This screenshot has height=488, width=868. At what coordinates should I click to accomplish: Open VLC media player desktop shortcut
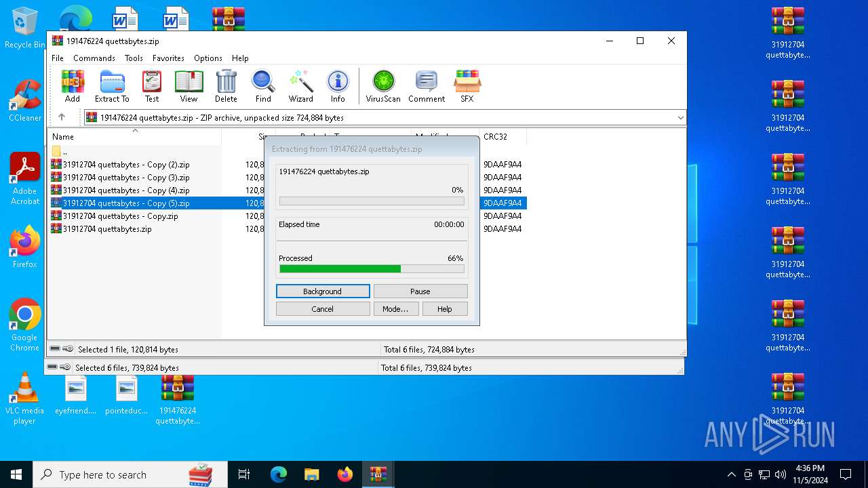24,399
